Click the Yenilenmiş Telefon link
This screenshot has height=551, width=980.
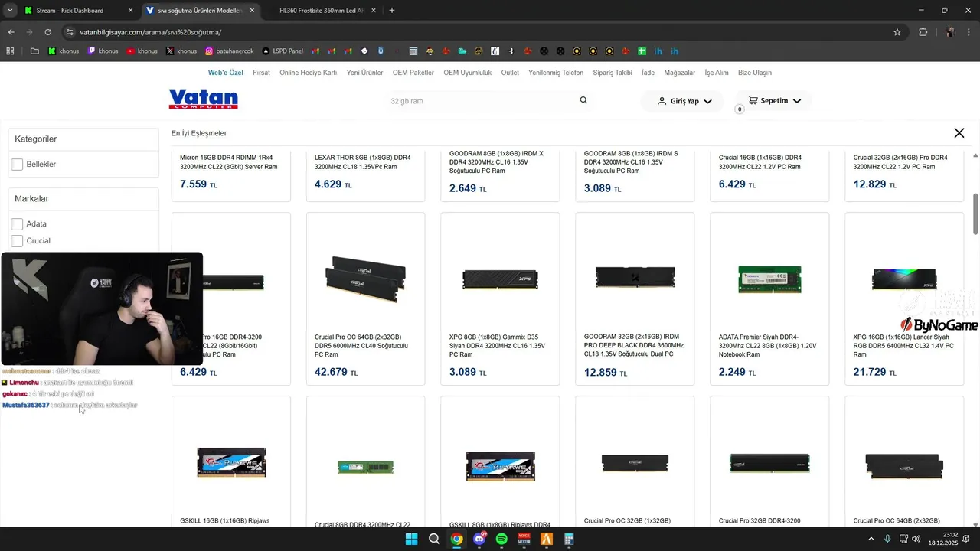(556, 73)
